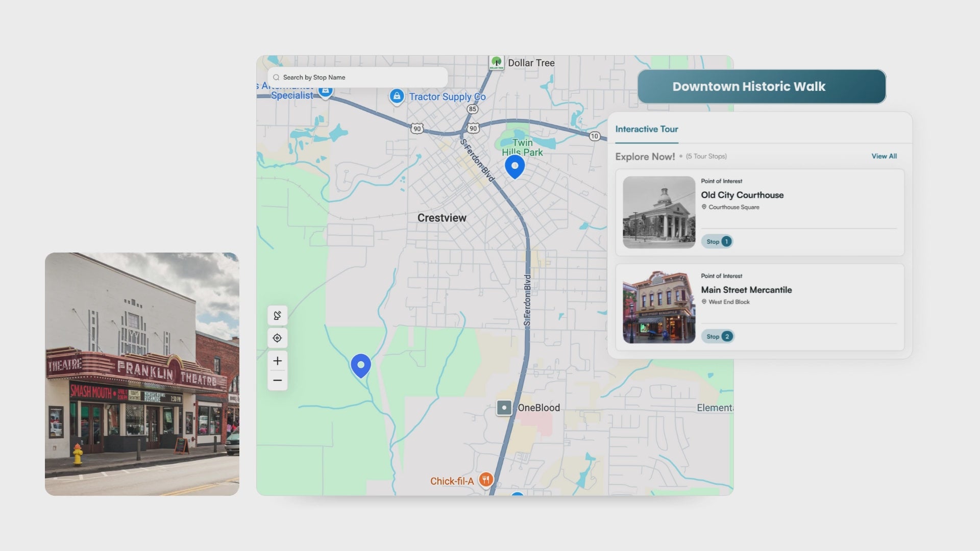Image resolution: width=980 pixels, height=551 pixels.
Task: Click the search magnifier icon
Action: click(276, 78)
